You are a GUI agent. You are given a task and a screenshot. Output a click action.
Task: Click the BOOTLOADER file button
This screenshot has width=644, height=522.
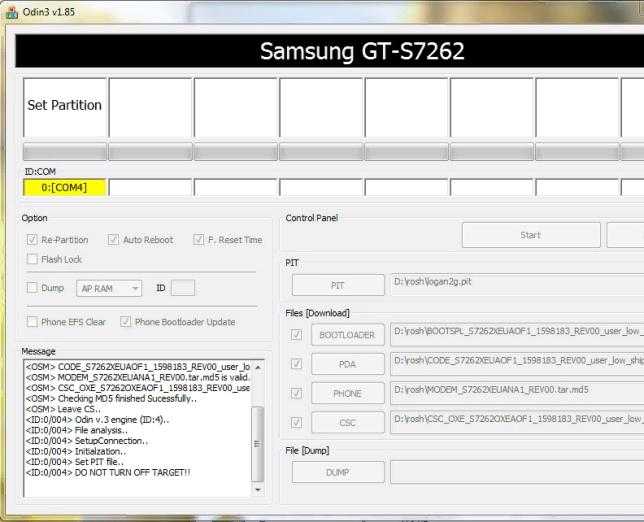click(x=347, y=335)
